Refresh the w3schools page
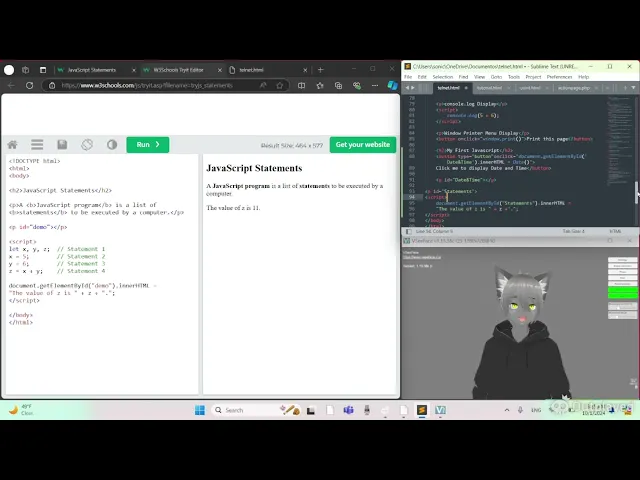The image size is (640, 480). click(x=29, y=85)
